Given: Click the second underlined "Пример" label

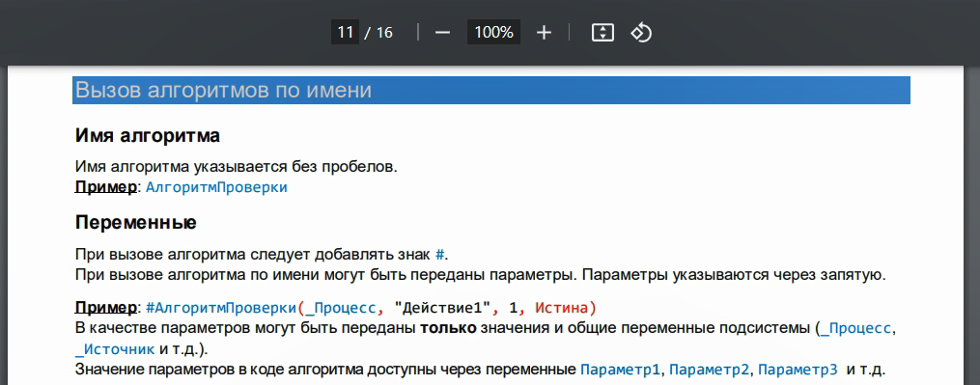Looking at the screenshot, I should (x=105, y=308).
